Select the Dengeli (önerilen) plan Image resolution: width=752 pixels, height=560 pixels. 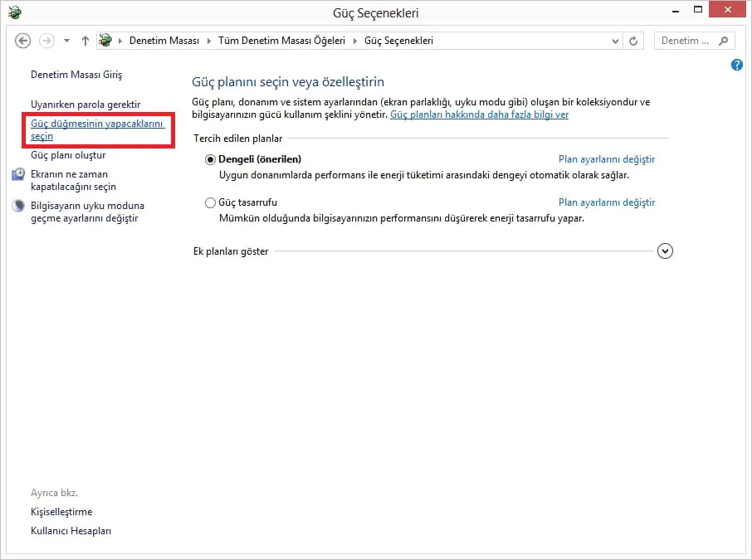point(210,158)
